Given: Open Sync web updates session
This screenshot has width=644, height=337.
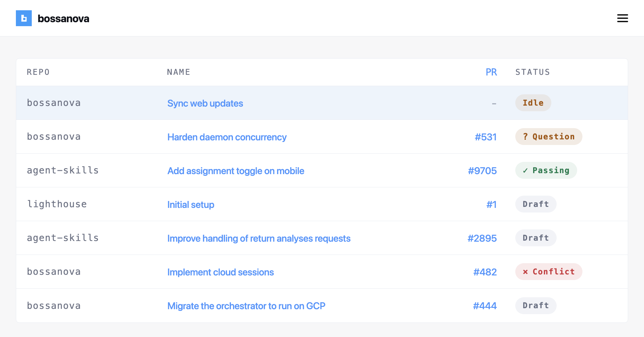Looking at the screenshot, I should pos(205,103).
